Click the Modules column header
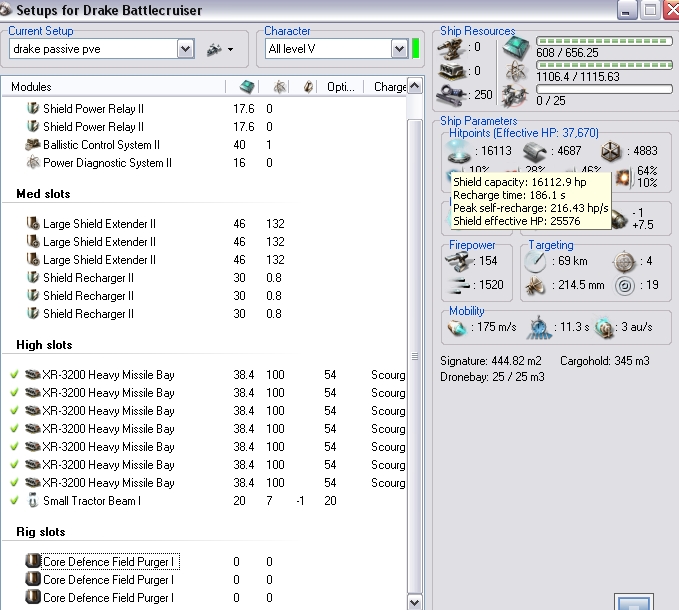Image resolution: width=679 pixels, height=610 pixels. [x=113, y=87]
